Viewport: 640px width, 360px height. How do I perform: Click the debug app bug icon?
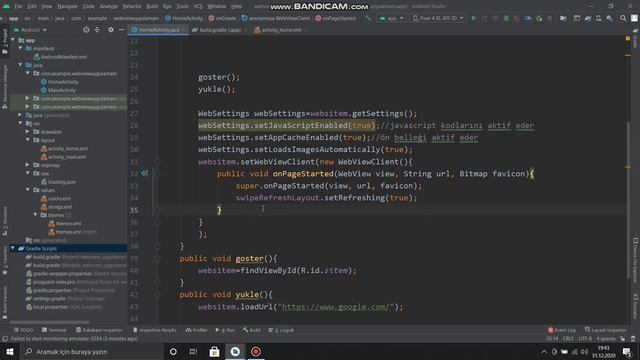506,18
